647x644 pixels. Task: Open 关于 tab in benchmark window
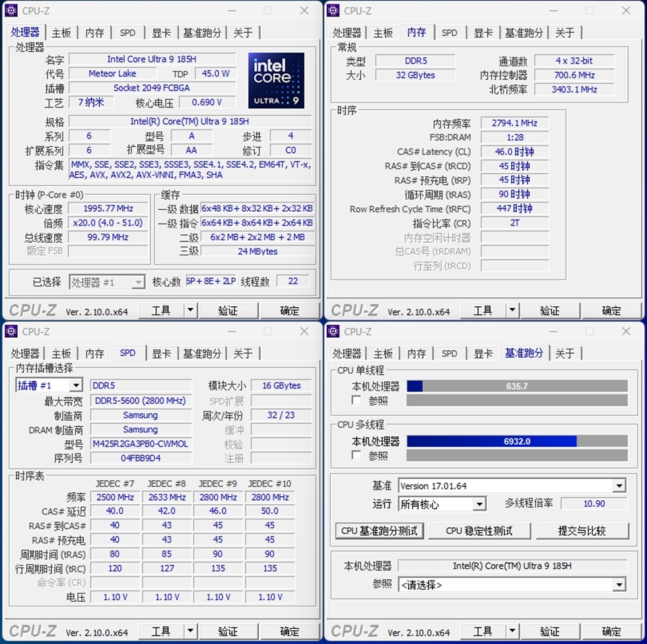pyautogui.click(x=565, y=354)
